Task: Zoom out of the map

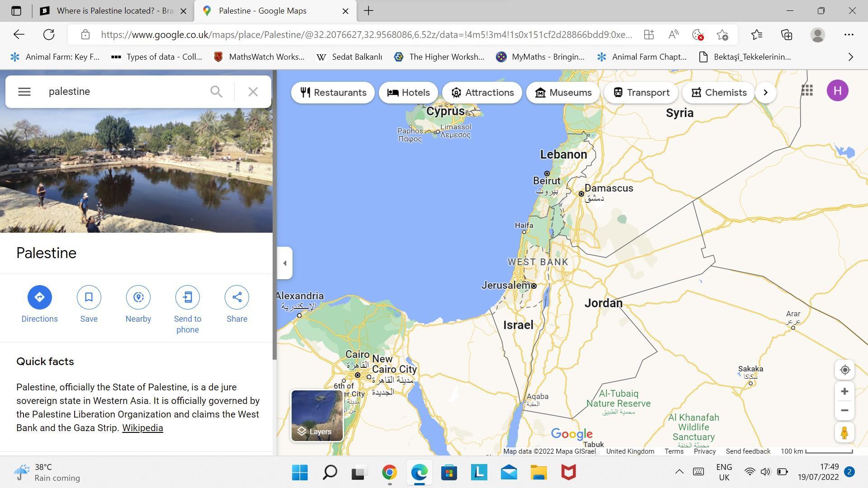Action: pos(844,410)
